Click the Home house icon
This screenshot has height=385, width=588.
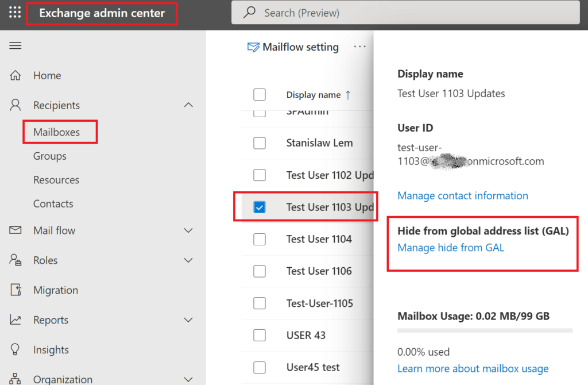(15, 75)
